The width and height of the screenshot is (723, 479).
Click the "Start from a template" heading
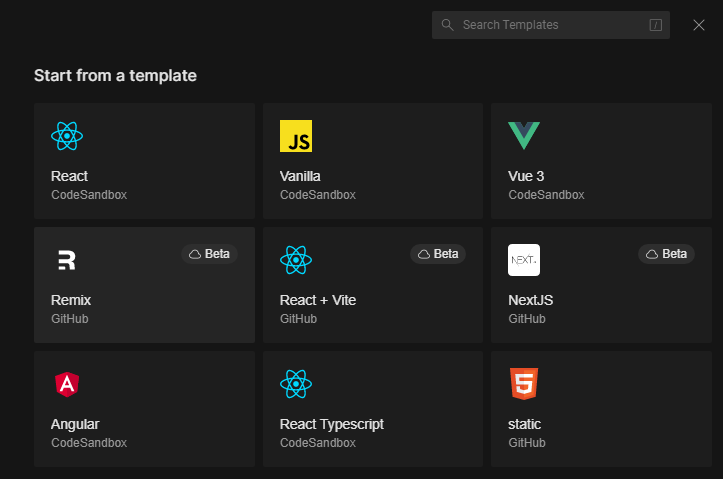[115, 76]
